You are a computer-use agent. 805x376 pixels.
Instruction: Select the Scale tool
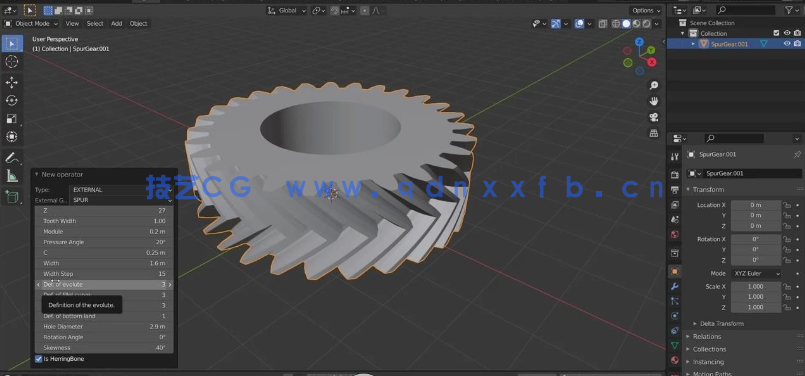pos(11,119)
